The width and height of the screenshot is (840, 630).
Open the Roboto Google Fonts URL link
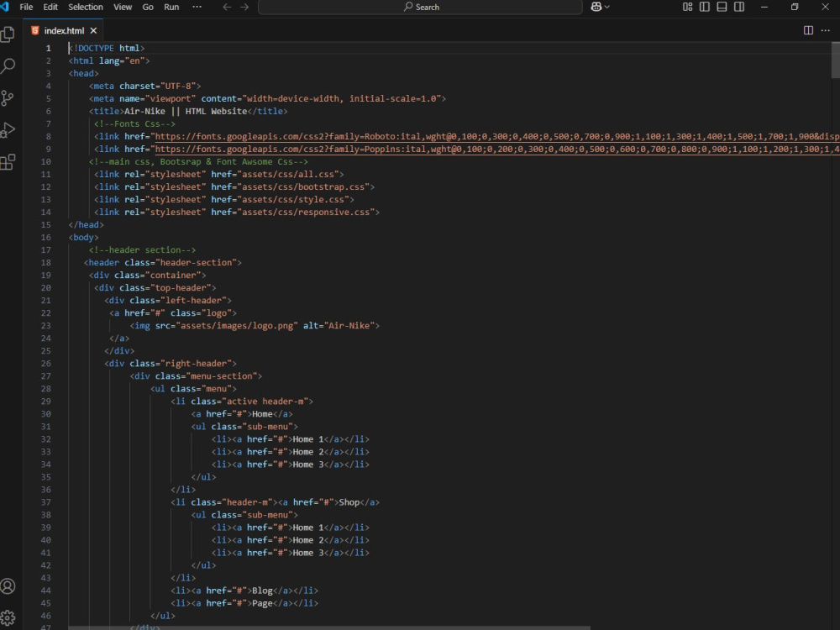coord(497,137)
